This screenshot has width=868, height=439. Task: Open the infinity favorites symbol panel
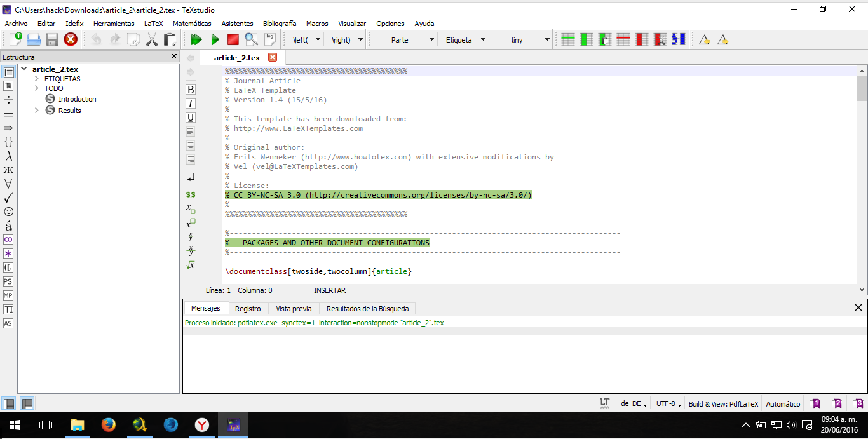point(8,240)
